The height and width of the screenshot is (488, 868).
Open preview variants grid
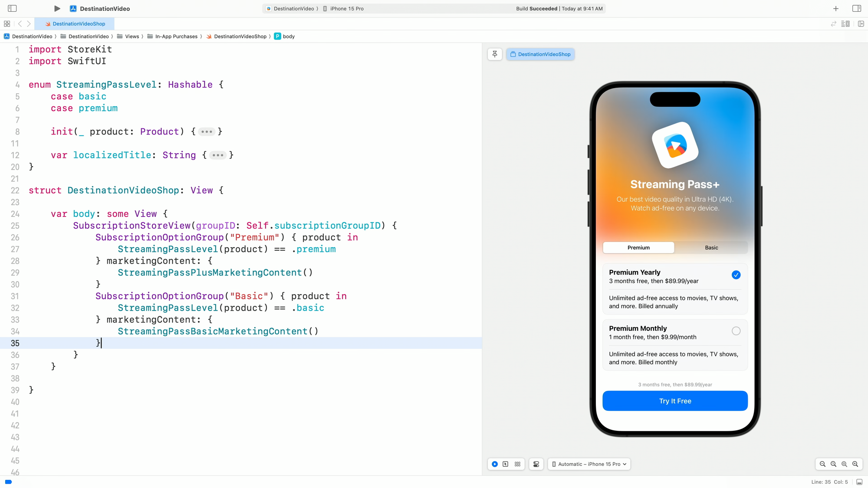[517, 464]
